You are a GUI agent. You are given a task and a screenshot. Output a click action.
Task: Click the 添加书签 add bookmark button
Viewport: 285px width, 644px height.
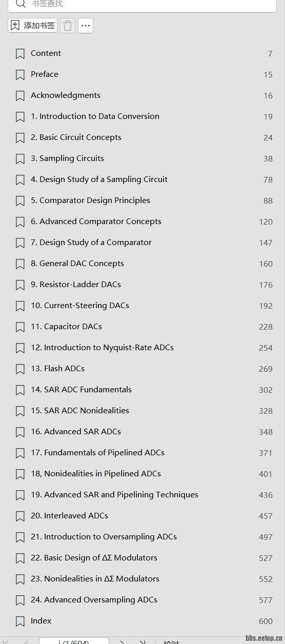32,26
